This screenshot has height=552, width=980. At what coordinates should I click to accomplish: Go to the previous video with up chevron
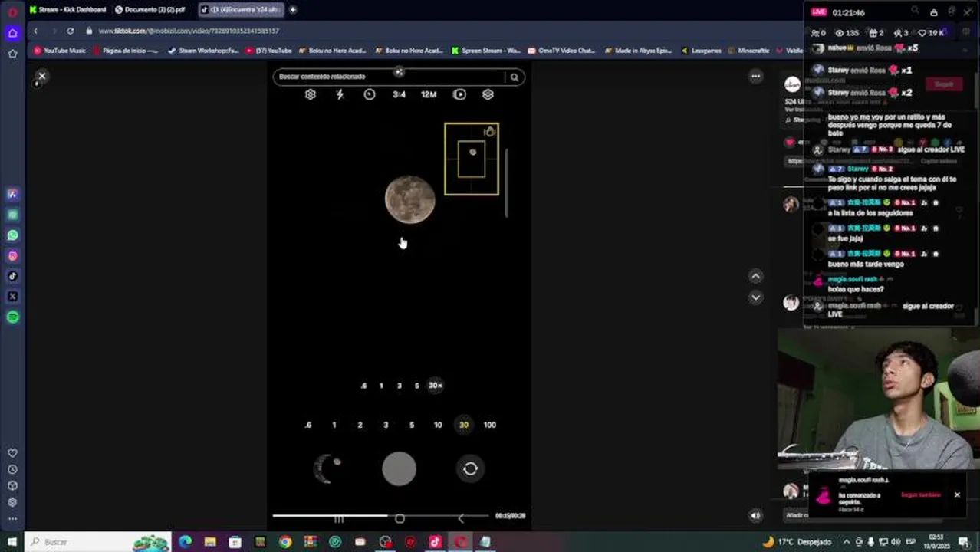pyautogui.click(x=755, y=276)
